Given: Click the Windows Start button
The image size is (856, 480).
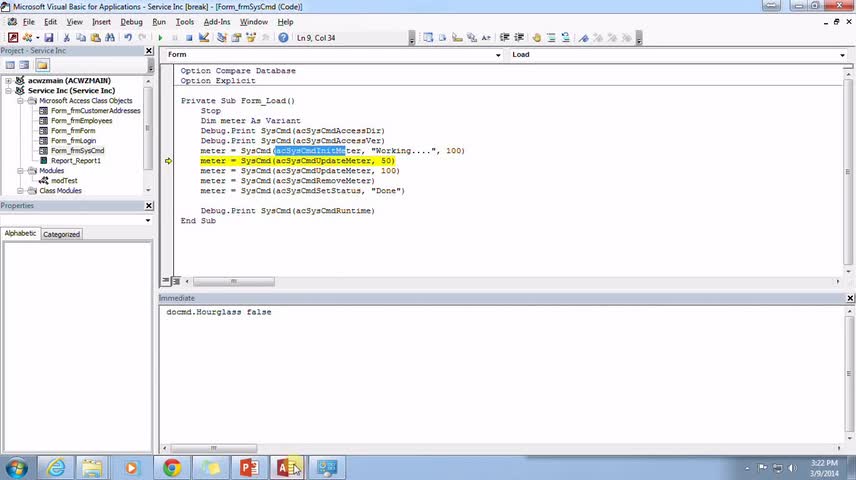Looking at the screenshot, I should pos(16,468).
